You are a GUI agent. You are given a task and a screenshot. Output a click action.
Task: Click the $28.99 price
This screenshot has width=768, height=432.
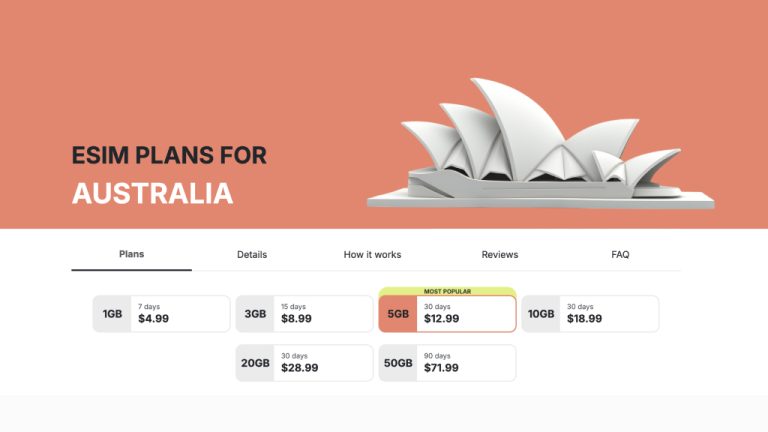tap(299, 368)
